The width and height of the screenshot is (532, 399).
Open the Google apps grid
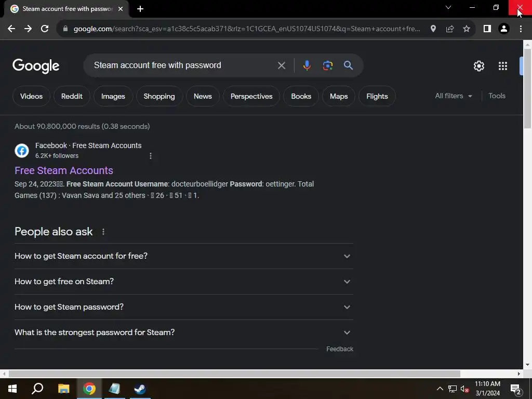(503, 66)
